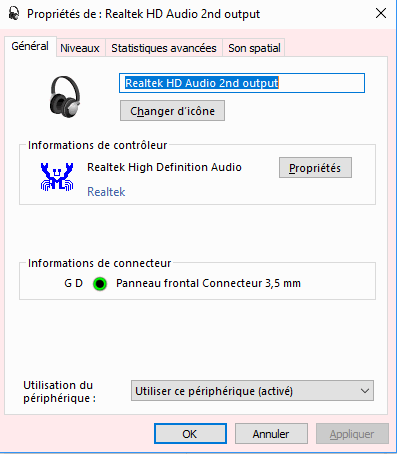Screen dimensions: 397x454
Task: Open controller Propriétés button
Action: coord(315,168)
